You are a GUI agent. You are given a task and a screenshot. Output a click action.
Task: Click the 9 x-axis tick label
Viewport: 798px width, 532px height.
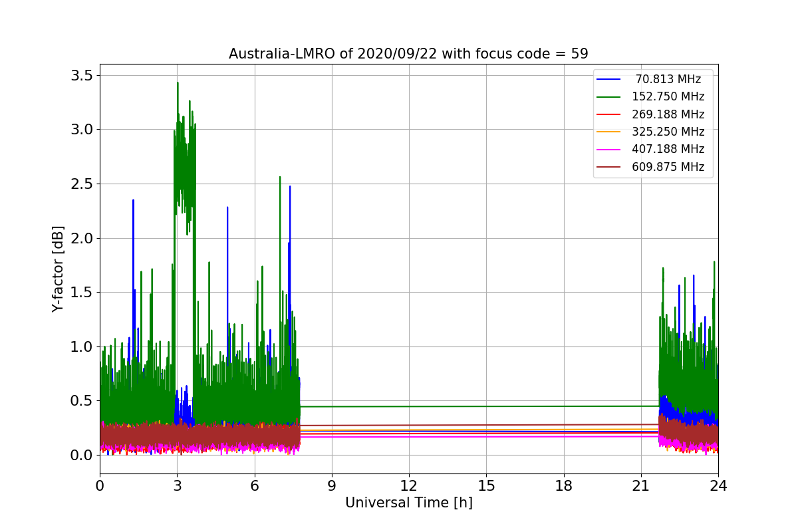click(x=332, y=486)
